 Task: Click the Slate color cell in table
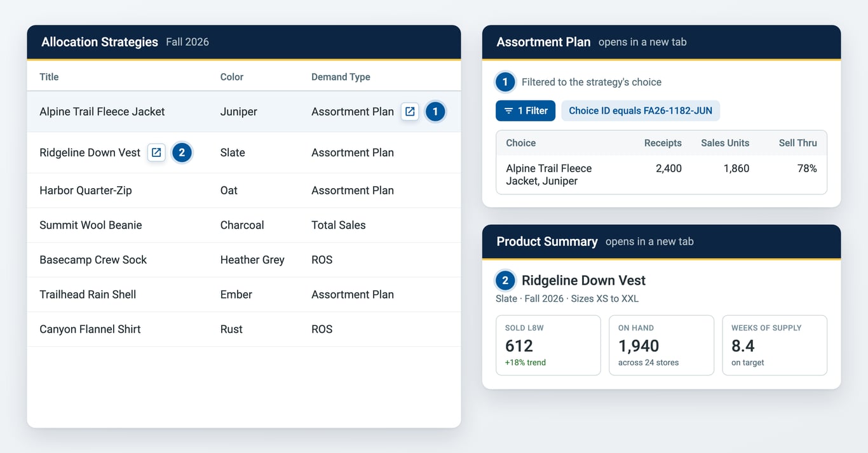tap(233, 152)
